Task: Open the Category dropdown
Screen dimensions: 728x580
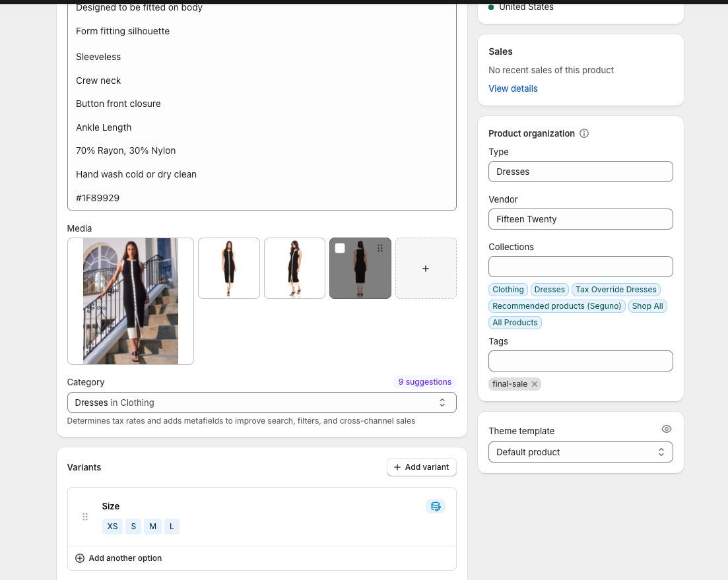Action: 261,403
